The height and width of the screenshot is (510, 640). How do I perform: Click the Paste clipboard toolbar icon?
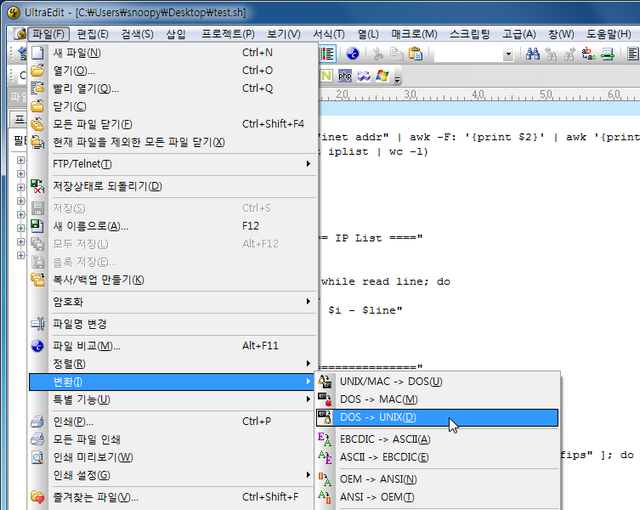(x=416, y=54)
